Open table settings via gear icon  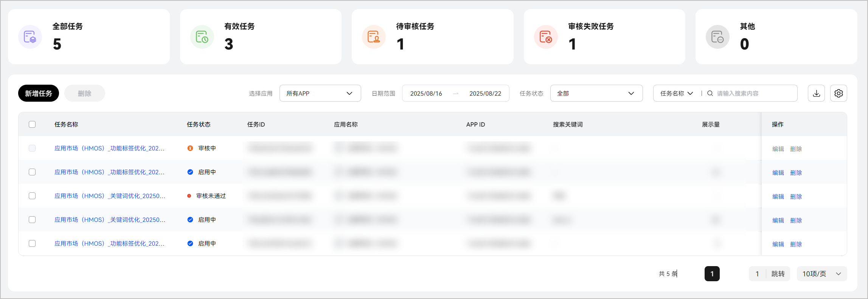click(x=838, y=93)
